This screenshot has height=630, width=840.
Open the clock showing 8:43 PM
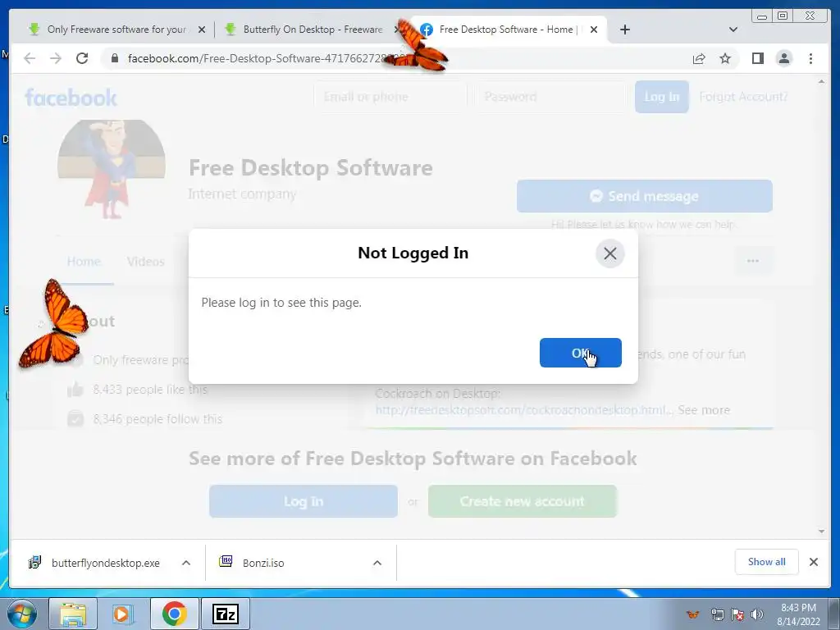(x=798, y=614)
